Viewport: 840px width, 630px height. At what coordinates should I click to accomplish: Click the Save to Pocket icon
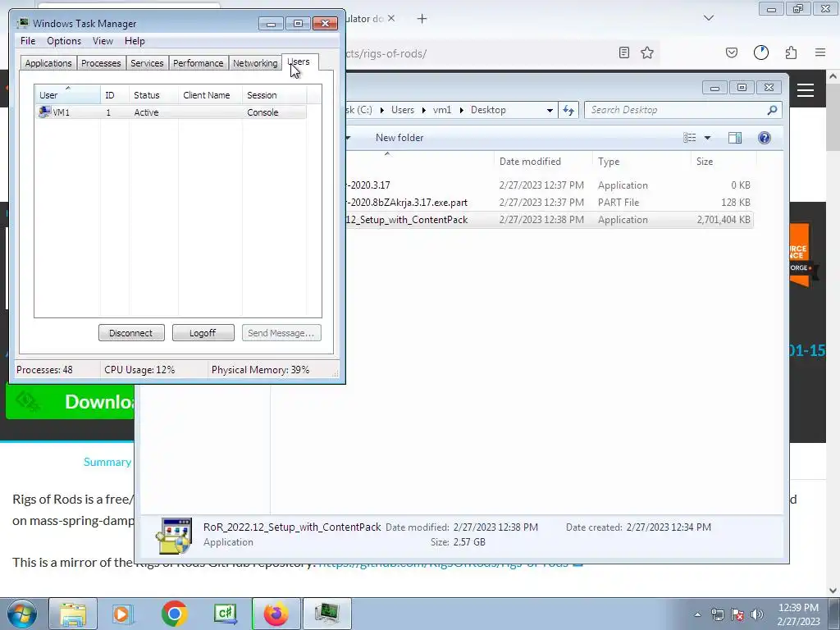click(x=731, y=52)
